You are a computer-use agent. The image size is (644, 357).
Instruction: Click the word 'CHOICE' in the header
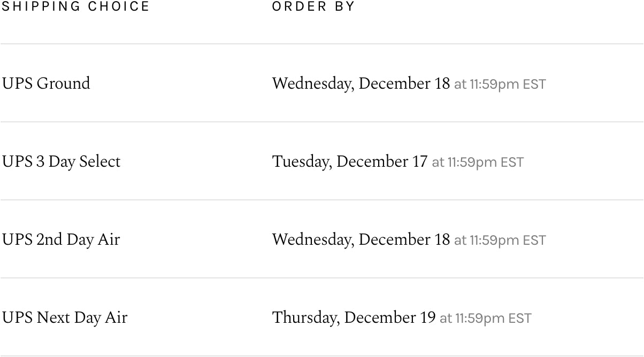click(x=119, y=6)
